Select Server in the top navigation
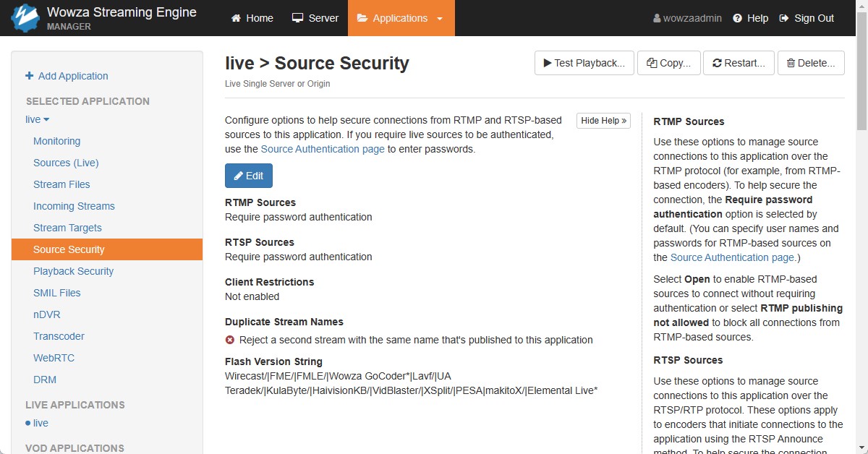The height and width of the screenshot is (454, 868). tap(315, 17)
